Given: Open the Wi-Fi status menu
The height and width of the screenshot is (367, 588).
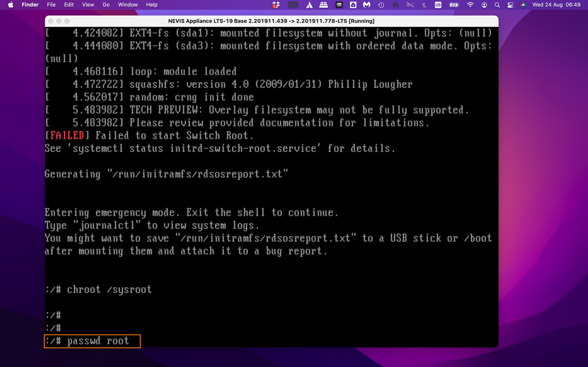Looking at the screenshot, I should [x=470, y=5].
